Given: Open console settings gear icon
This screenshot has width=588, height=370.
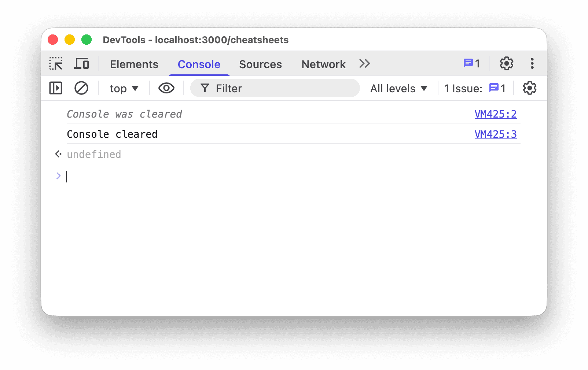Looking at the screenshot, I should coord(530,88).
